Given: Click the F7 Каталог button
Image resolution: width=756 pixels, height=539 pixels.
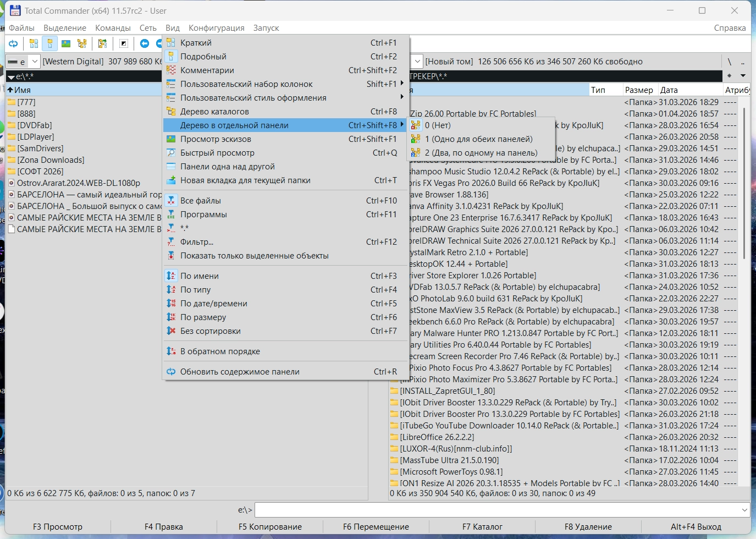Looking at the screenshot, I should pyautogui.click(x=482, y=527).
